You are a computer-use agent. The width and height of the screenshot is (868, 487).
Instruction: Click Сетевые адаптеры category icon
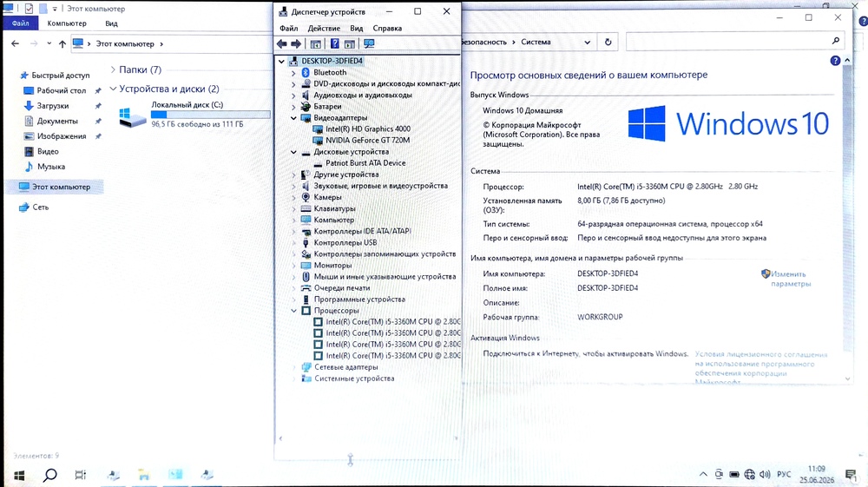(x=306, y=367)
